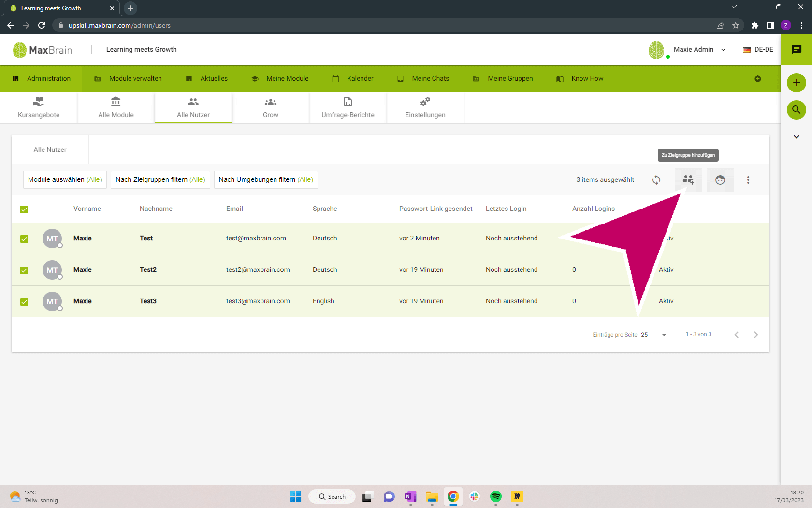Open the Meine Gruppen menu item

click(x=503, y=79)
